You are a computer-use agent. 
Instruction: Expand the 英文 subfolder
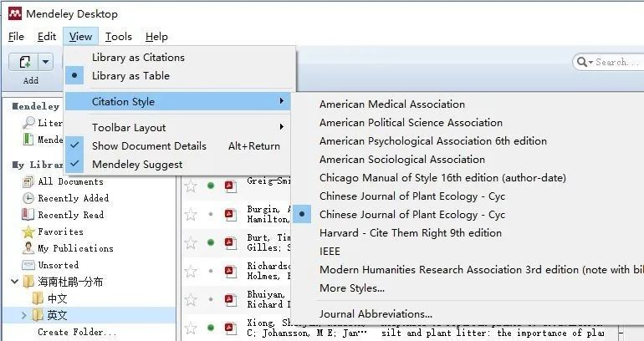click(x=23, y=316)
